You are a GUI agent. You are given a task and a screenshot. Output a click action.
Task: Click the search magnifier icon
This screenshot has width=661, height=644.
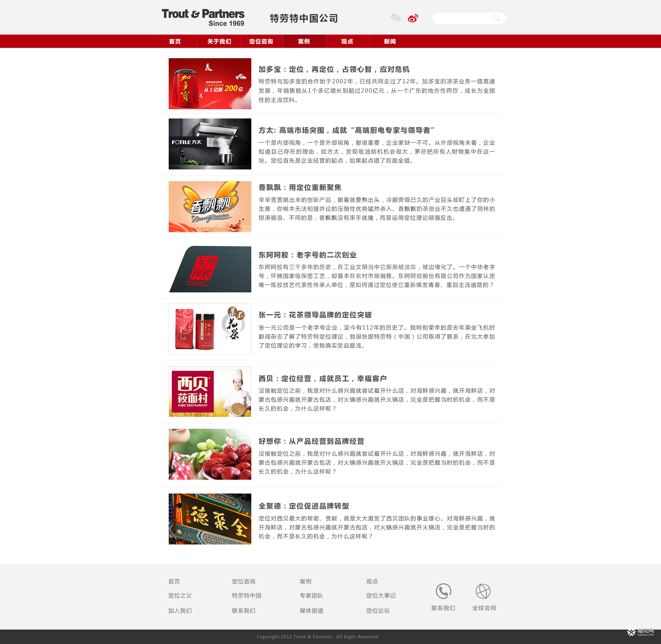[x=496, y=18]
